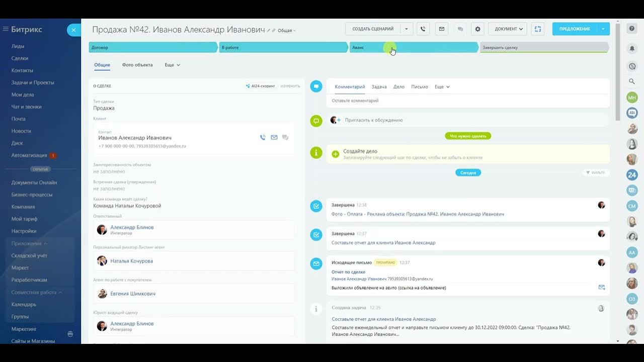Click the green plus Создайте дело icon
The width and height of the screenshot is (644, 362).
click(x=336, y=154)
